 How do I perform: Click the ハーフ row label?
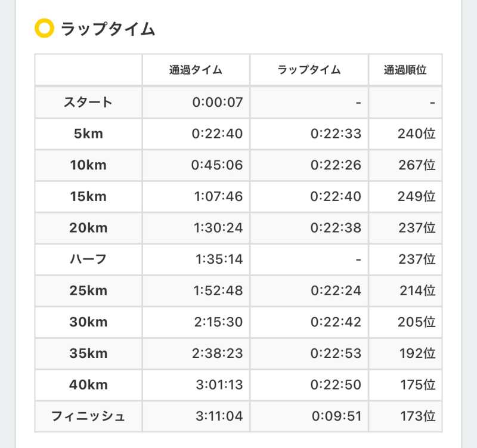coord(88,259)
